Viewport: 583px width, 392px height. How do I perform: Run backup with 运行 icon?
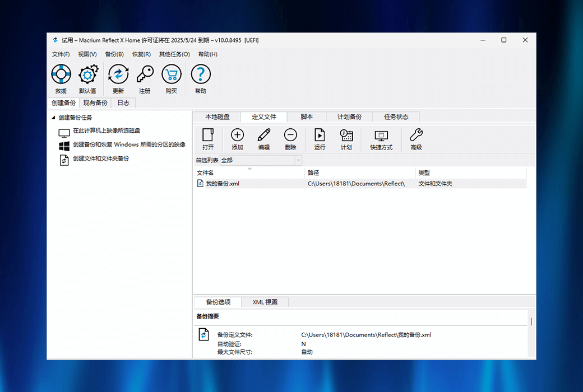[x=320, y=135]
